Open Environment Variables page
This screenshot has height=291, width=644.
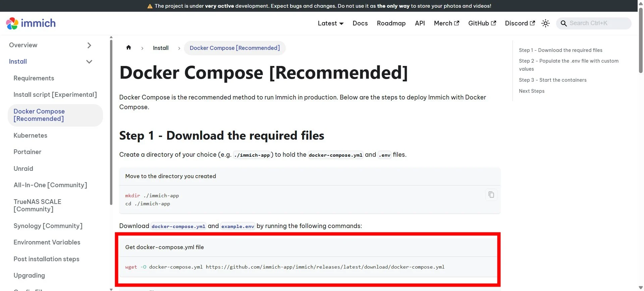click(x=47, y=242)
